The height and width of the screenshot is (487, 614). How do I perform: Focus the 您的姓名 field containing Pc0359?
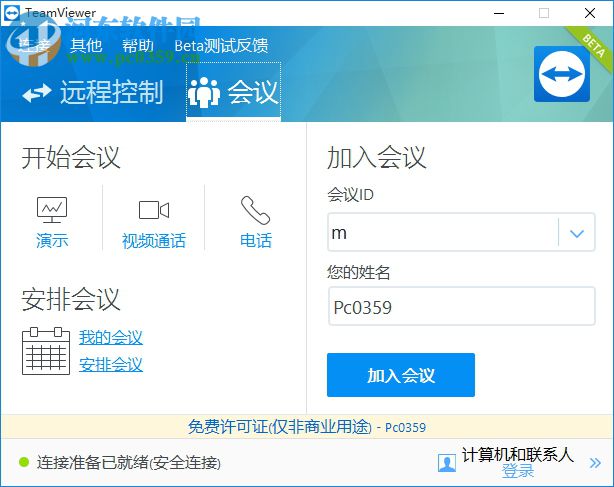coord(462,306)
